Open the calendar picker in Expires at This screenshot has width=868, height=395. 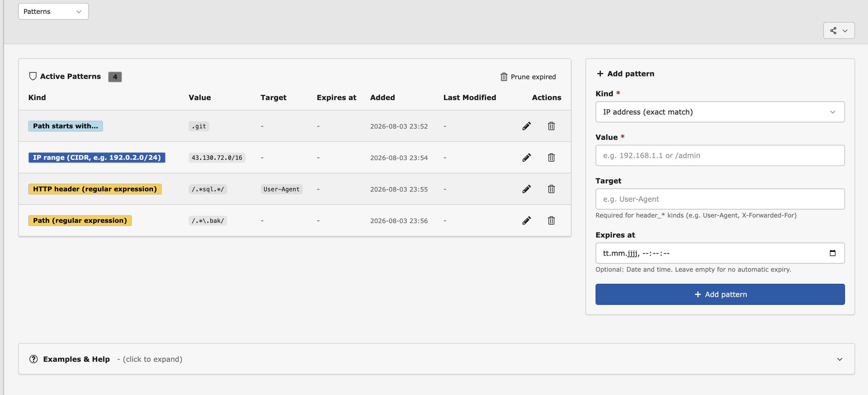click(832, 253)
